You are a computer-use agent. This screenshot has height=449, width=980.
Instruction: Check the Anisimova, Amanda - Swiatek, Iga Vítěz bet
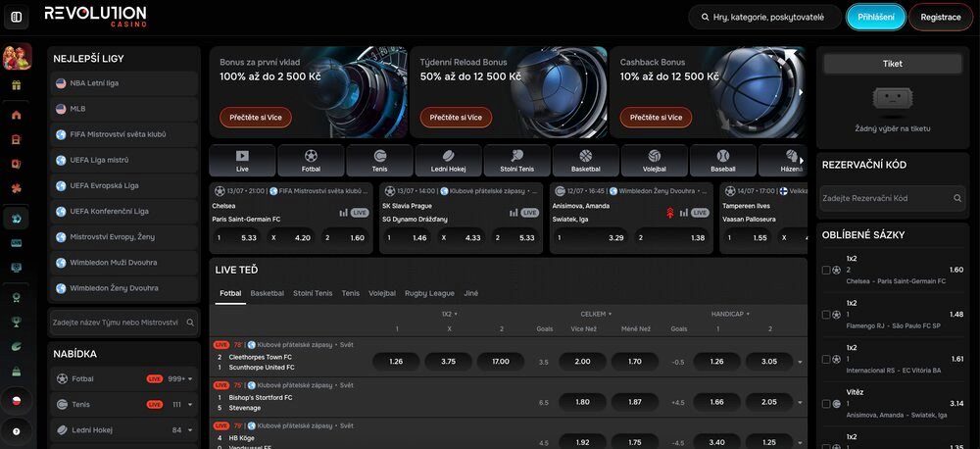click(826, 404)
